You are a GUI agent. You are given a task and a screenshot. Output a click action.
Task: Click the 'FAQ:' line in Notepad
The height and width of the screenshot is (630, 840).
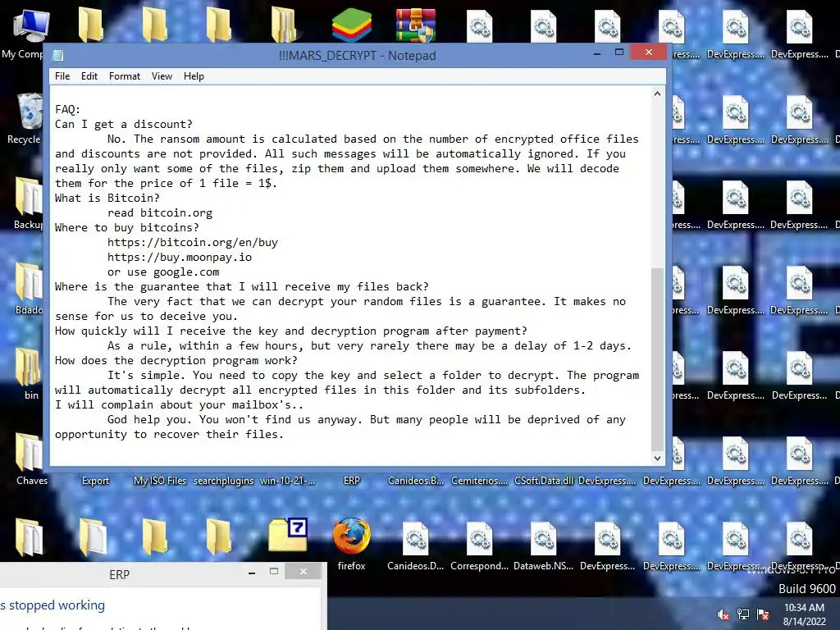[x=67, y=109]
